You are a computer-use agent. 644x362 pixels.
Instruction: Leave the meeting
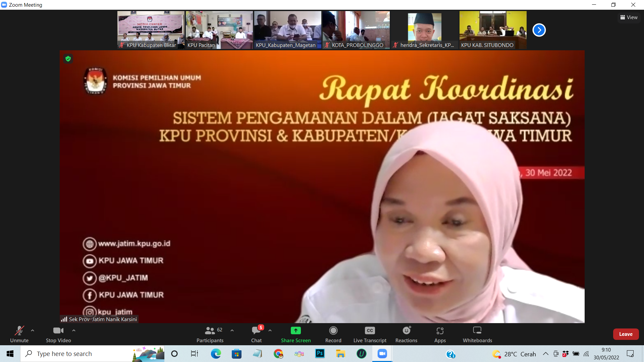tap(626, 334)
